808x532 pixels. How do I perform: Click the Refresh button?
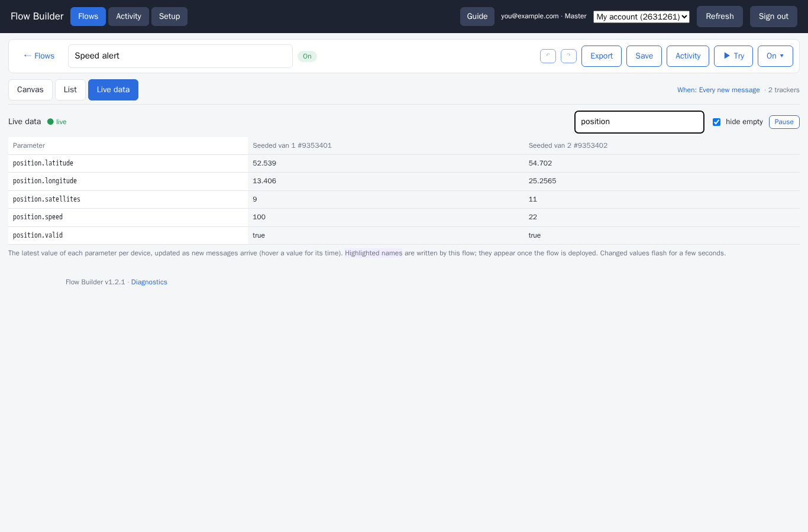coord(720,17)
